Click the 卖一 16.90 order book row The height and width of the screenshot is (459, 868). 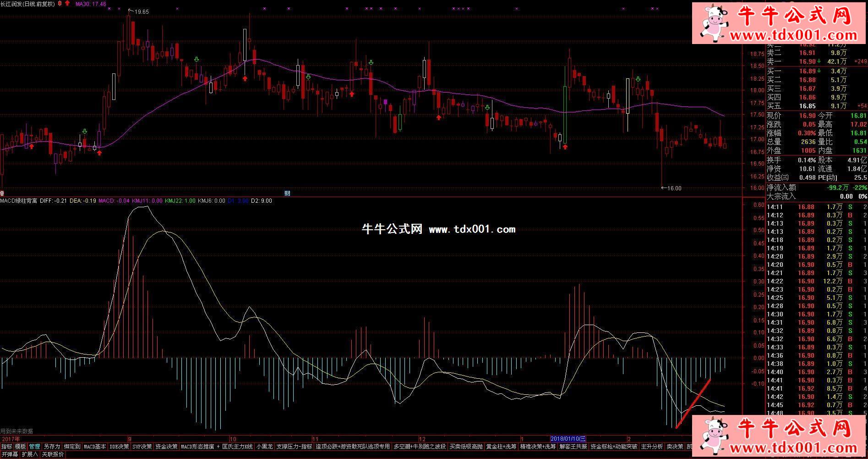(x=817, y=61)
